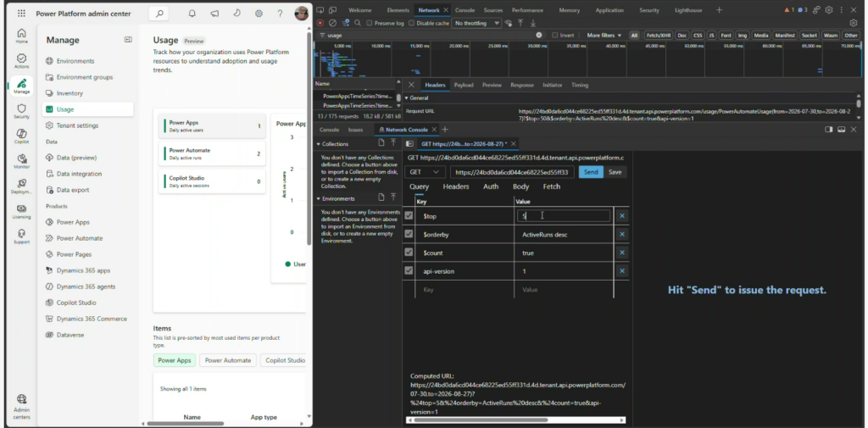The width and height of the screenshot is (868, 428).
Task: Open the notifications bell icon
Action: [x=192, y=14]
